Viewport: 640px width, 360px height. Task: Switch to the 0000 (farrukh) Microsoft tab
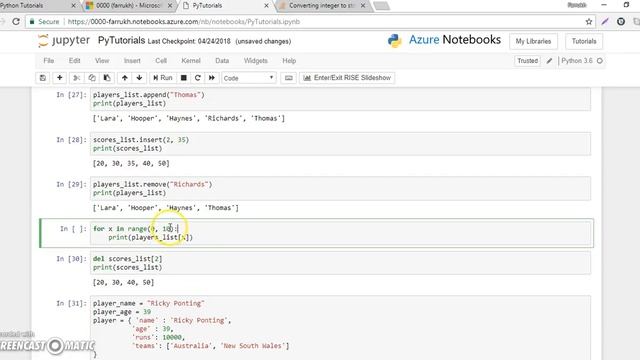130,6
